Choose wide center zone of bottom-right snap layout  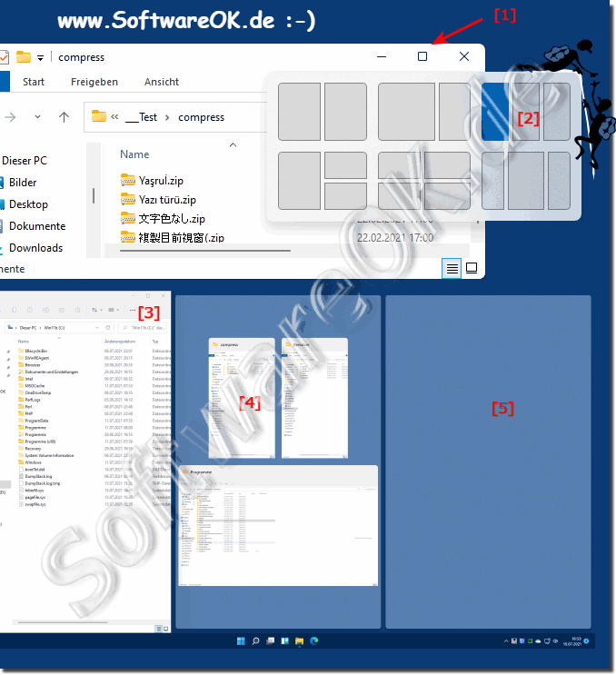click(x=526, y=181)
